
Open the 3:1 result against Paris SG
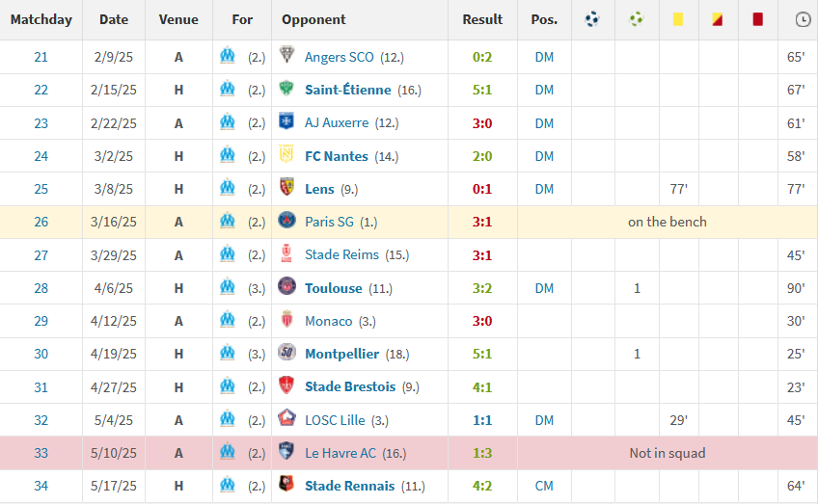[x=482, y=222]
